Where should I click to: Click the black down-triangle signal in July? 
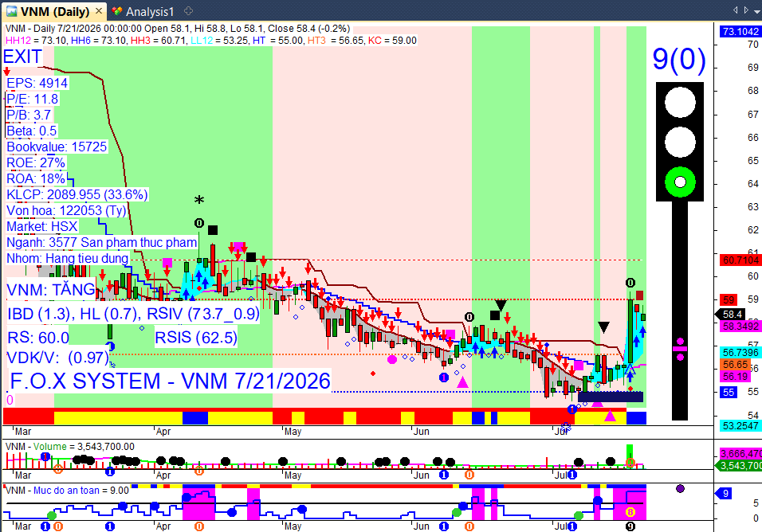pyautogui.click(x=603, y=327)
